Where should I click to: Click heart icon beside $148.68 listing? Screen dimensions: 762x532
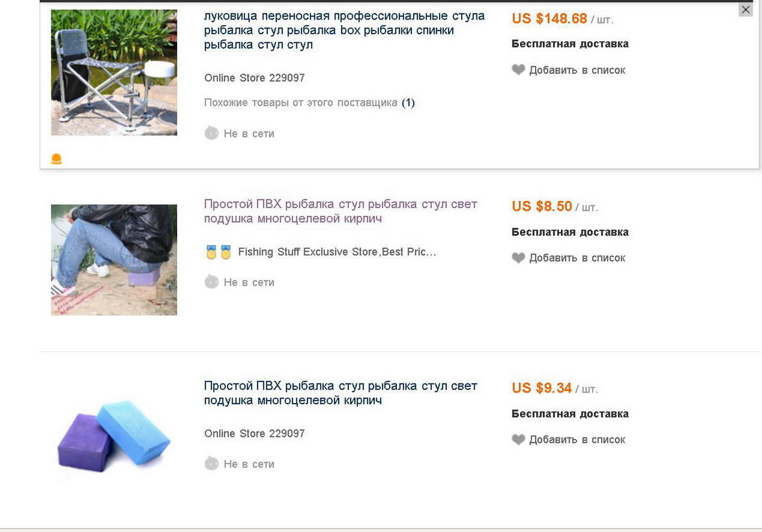(518, 70)
